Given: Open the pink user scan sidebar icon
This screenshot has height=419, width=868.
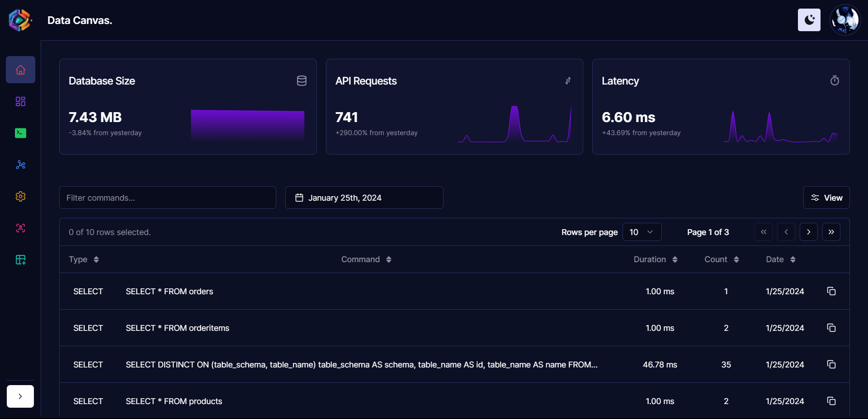Looking at the screenshot, I should pyautogui.click(x=20, y=228).
